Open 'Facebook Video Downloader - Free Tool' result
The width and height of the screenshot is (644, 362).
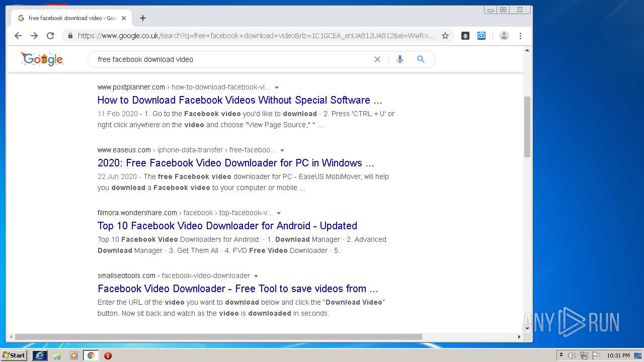coord(237,289)
